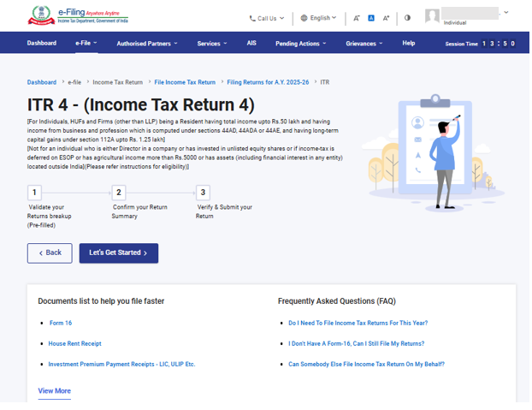The height and width of the screenshot is (410, 532).
Task: Reset font size with default A icon
Action: click(x=371, y=18)
